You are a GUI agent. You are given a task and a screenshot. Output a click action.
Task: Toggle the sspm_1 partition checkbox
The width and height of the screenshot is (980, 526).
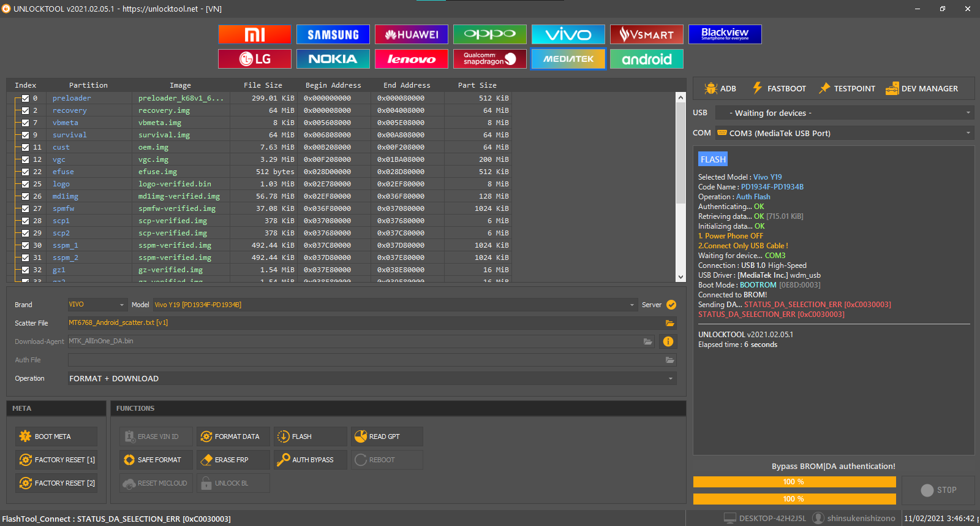coord(25,245)
